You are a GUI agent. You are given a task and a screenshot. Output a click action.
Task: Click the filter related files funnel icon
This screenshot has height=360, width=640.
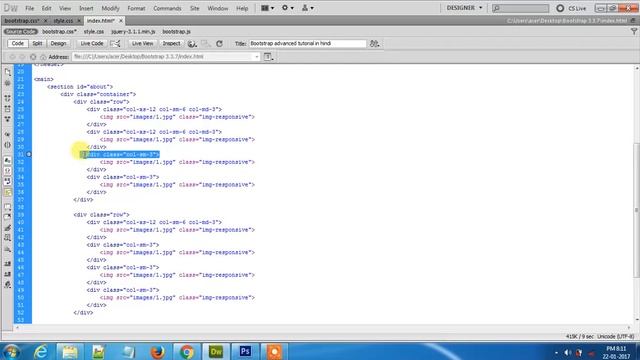point(634,31)
